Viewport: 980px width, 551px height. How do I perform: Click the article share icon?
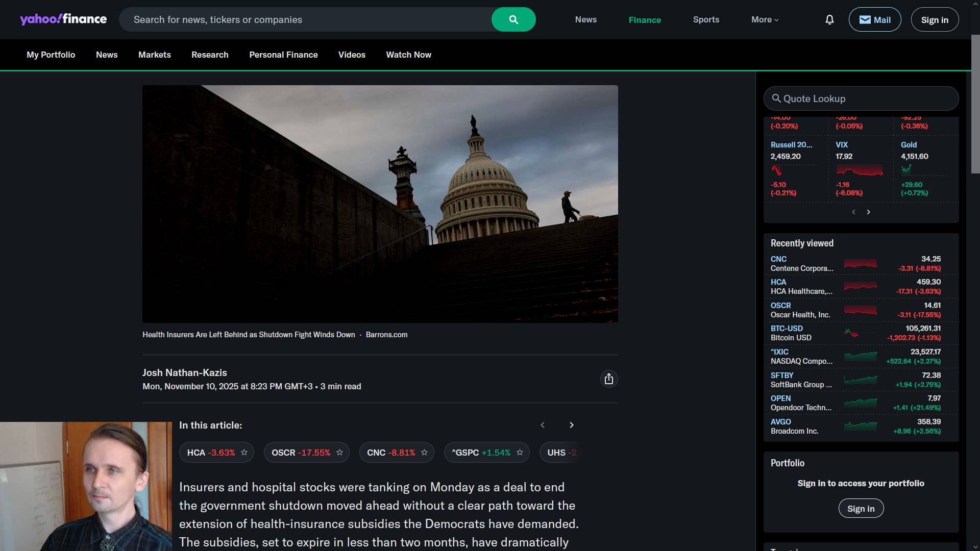[x=608, y=379]
